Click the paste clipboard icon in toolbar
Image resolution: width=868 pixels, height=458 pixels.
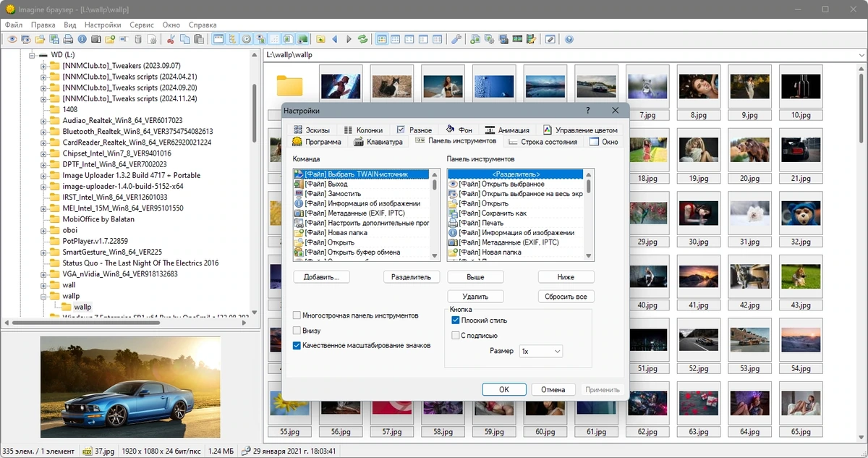pyautogui.click(x=198, y=39)
